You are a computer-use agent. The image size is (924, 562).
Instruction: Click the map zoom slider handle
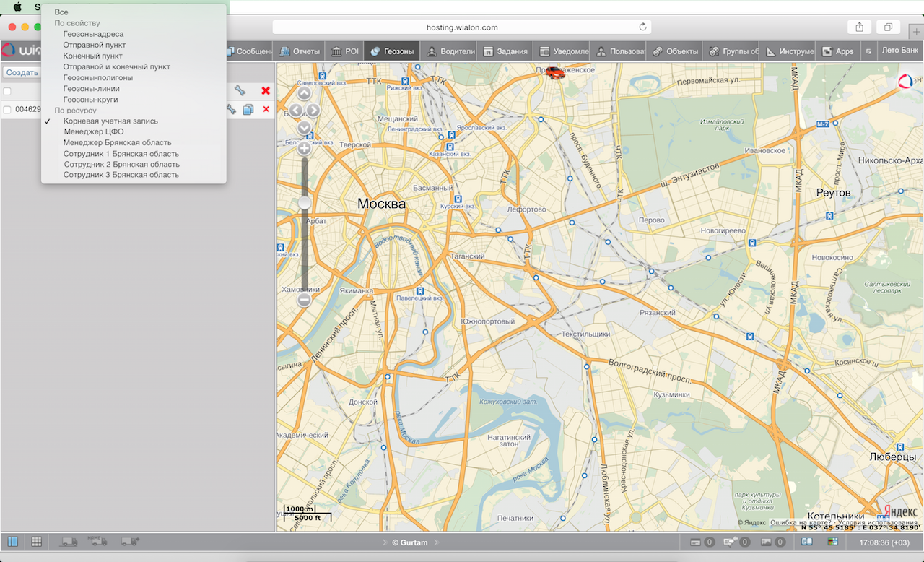[x=304, y=203]
